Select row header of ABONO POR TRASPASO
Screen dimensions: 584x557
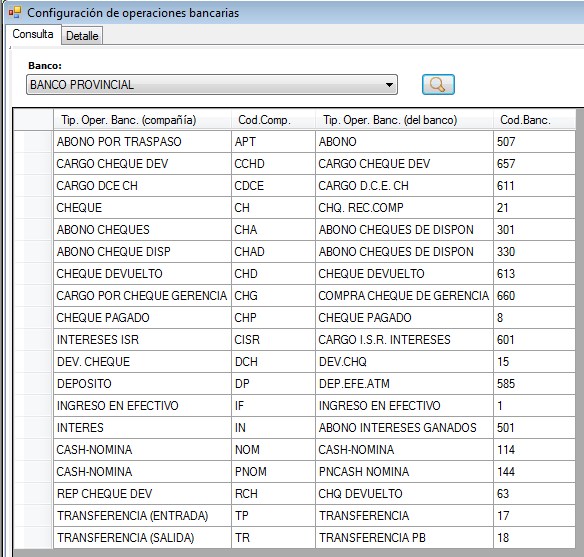click(x=34, y=141)
